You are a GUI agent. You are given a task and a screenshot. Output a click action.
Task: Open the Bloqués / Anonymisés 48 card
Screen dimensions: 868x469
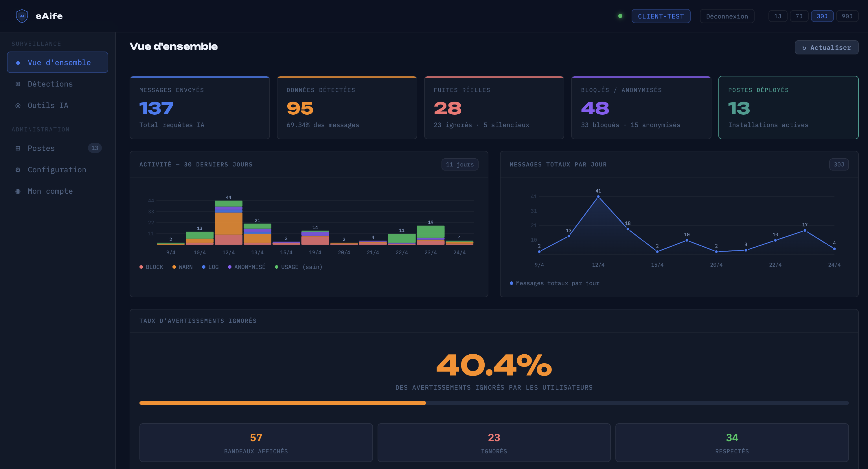point(641,108)
